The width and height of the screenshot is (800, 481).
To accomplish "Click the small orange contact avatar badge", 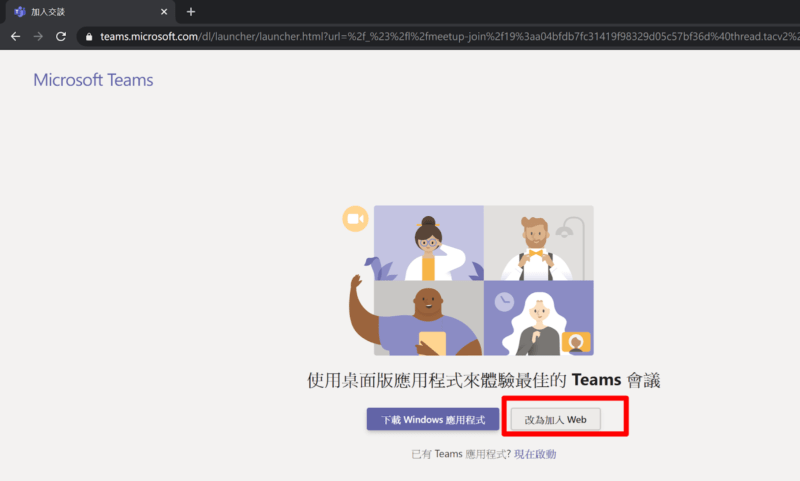I will click(575, 342).
